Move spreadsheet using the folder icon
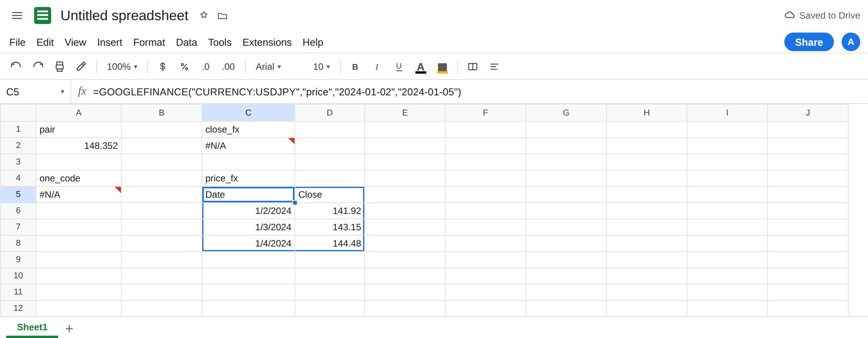 (x=222, y=16)
